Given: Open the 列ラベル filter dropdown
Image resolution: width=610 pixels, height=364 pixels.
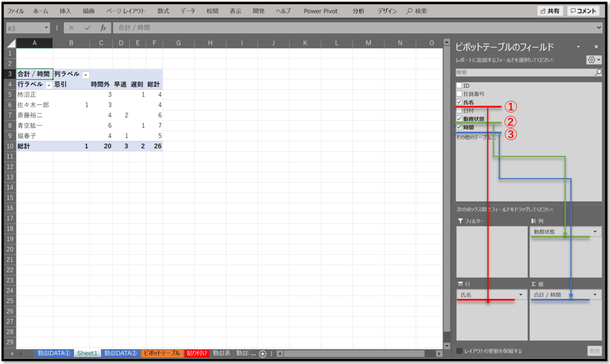Looking at the screenshot, I should pos(85,75).
